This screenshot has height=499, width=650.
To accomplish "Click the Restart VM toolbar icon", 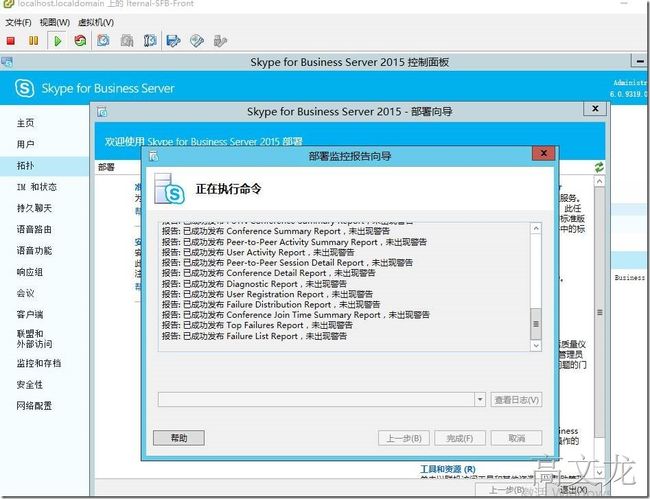I will coord(80,41).
